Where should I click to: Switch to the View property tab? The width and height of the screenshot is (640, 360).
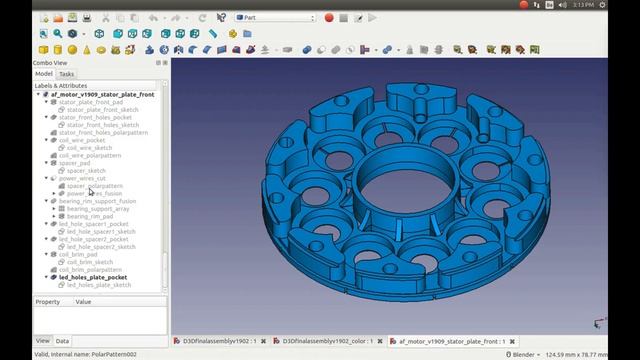click(x=42, y=341)
